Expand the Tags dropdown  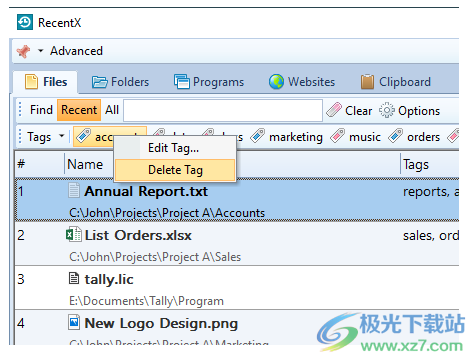(x=46, y=137)
